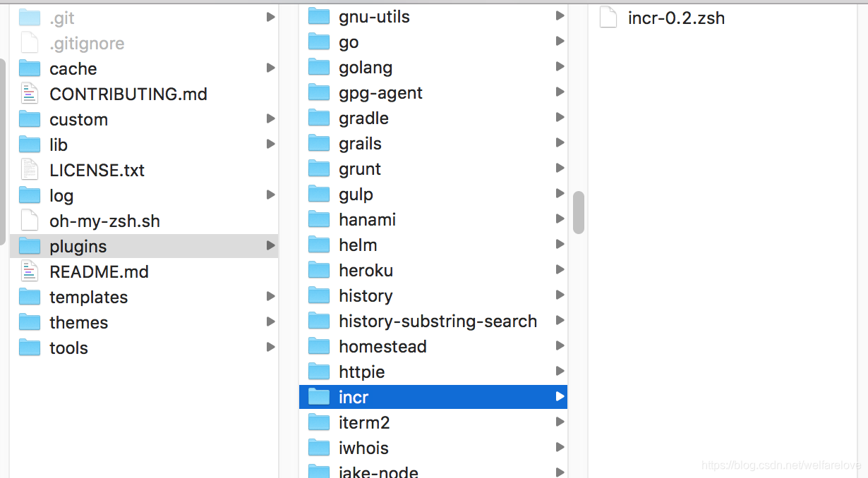868x478 pixels.
Task: Expand the gulp folder arrow
Action: (560, 193)
